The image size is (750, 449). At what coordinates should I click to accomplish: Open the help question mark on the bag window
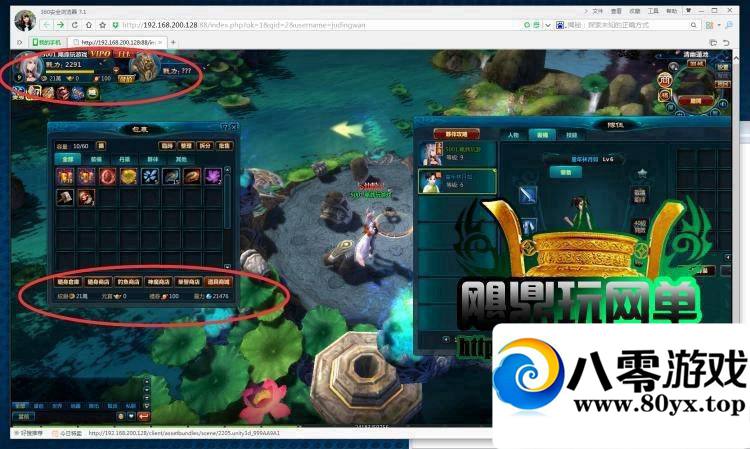(x=225, y=127)
